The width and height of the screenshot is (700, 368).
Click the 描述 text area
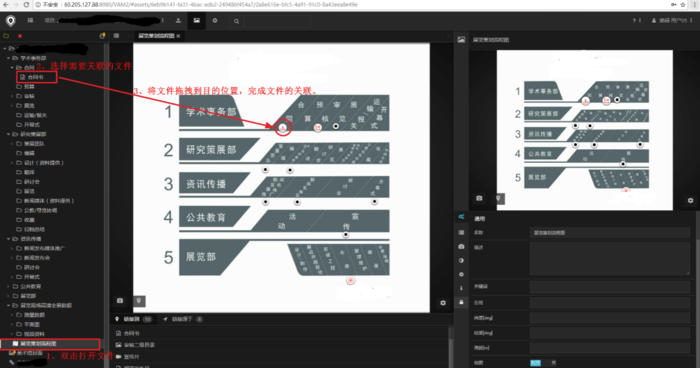tap(610, 259)
